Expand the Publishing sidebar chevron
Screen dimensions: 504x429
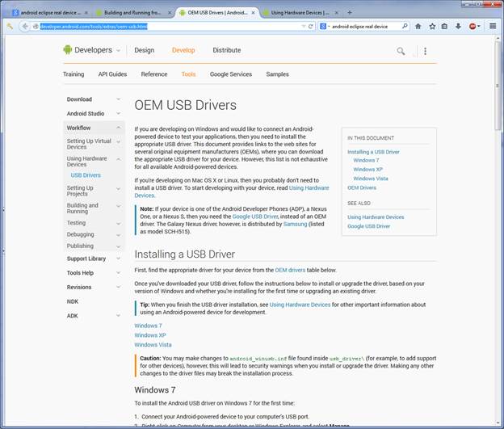point(118,246)
